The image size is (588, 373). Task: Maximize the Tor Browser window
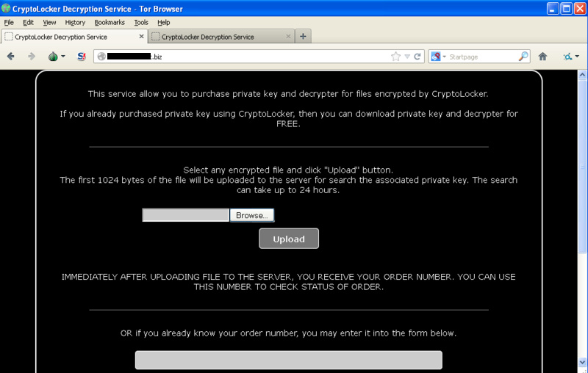point(566,9)
